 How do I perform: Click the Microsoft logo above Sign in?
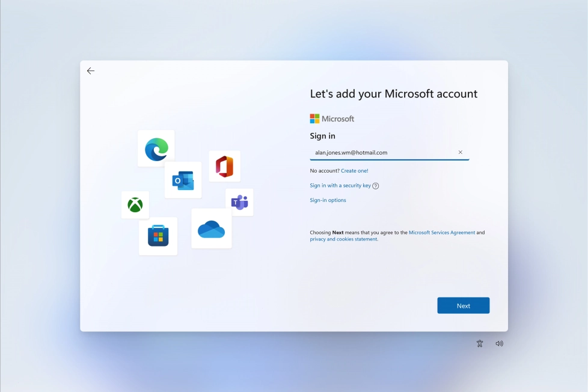click(314, 118)
